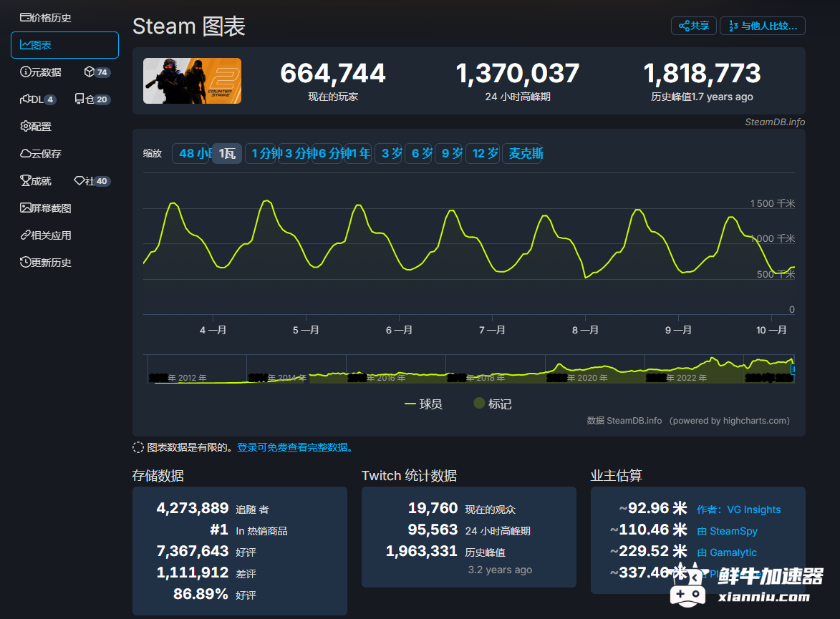Open the 仓 depots item with badge 20
Image resolution: width=840 pixels, height=619 pixels.
[92, 99]
